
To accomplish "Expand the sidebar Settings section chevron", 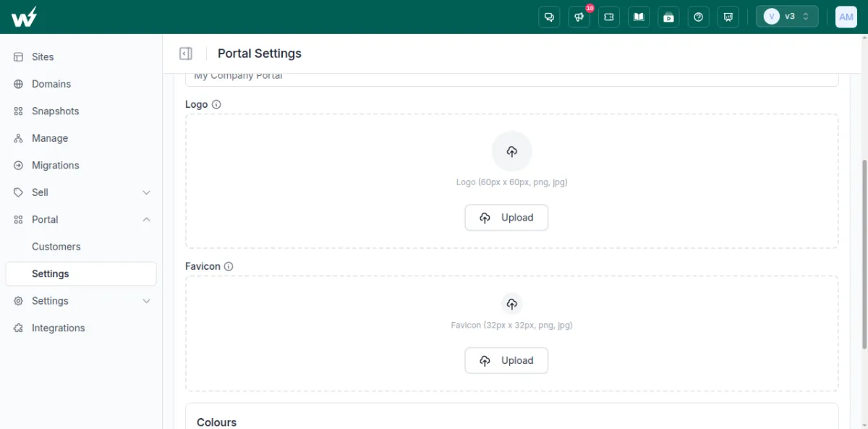I will tap(147, 301).
